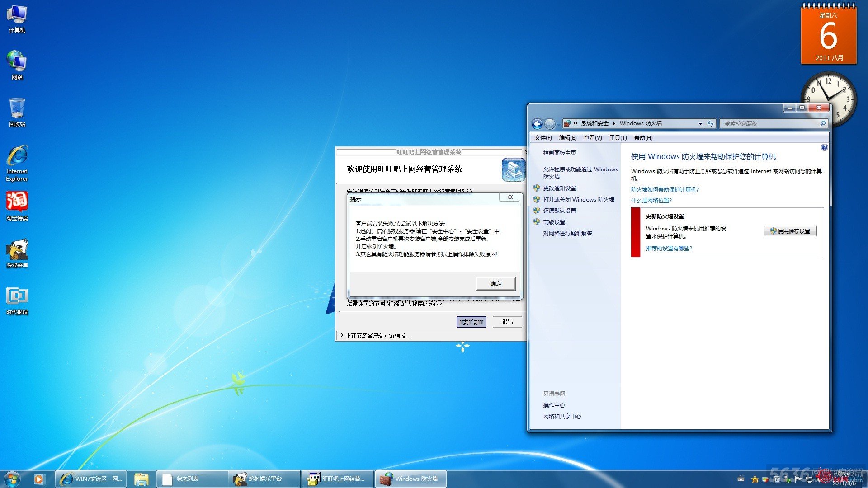This screenshot has width=868, height=488.
Task: Click 防火墙如何帮助保护计算机? link
Action: (x=665, y=190)
